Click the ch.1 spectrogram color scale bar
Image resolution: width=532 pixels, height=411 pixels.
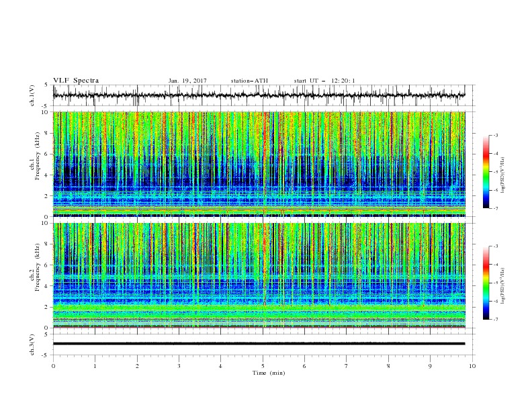(486, 172)
